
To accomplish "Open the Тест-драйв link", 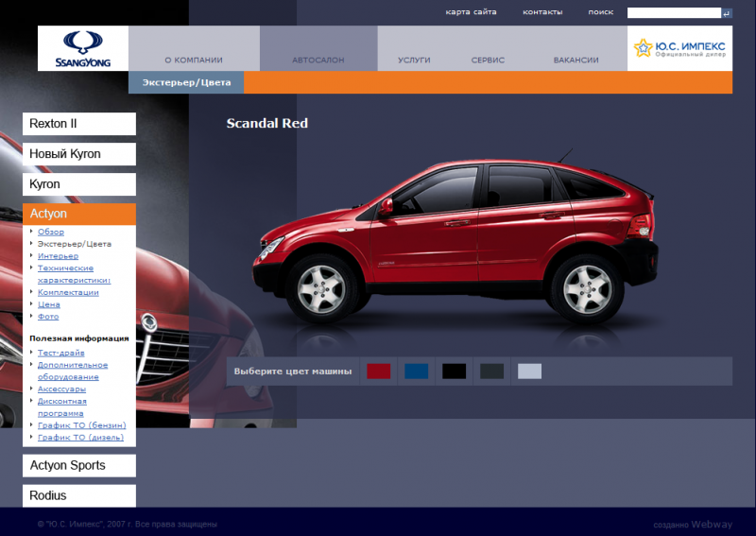I will 60,353.
